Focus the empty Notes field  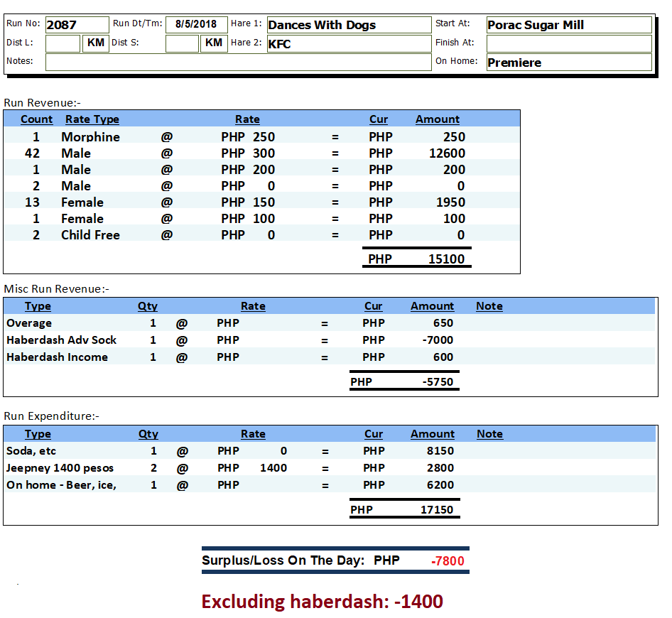pyautogui.click(x=238, y=62)
